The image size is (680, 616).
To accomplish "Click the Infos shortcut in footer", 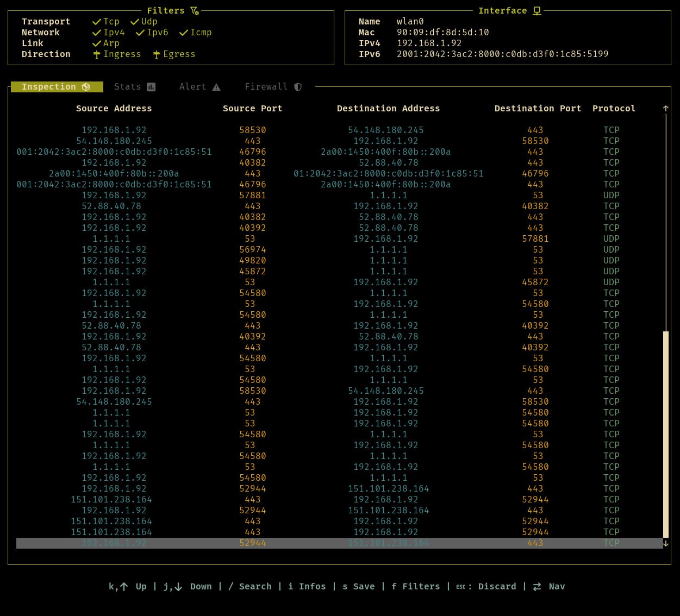I will [307, 587].
